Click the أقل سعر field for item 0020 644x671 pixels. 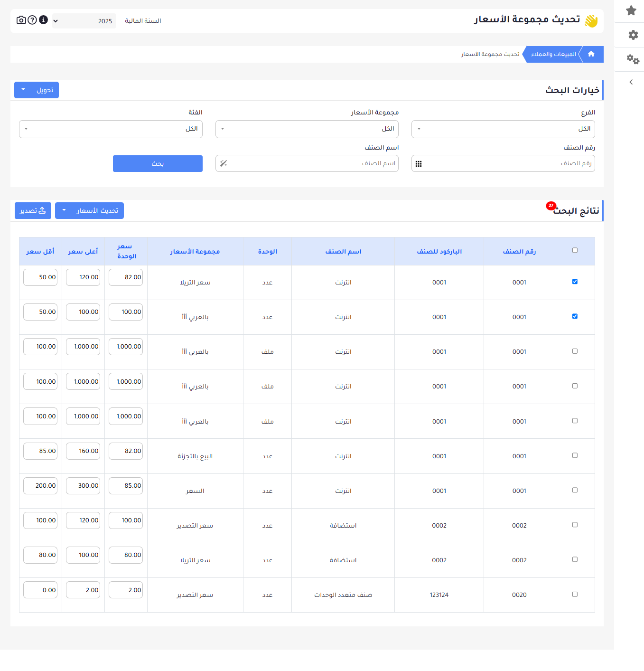coord(40,590)
